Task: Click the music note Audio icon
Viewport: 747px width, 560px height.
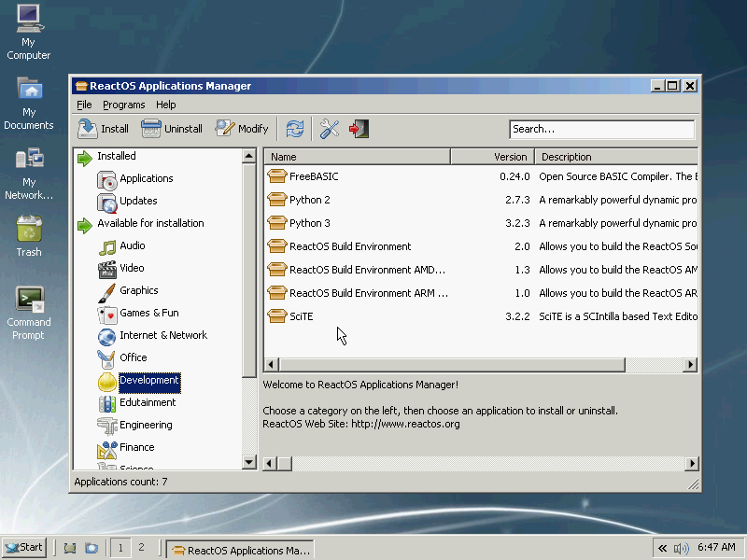Action: (x=107, y=247)
